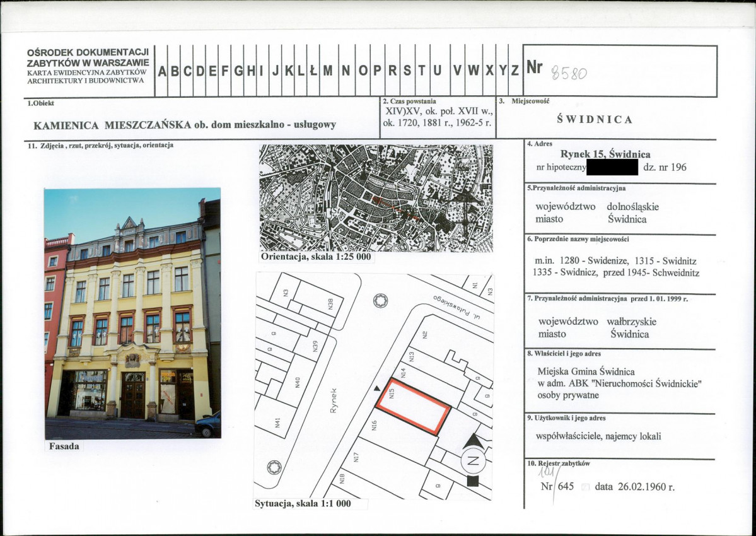Select letter box A in the alphabet row
756x536 pixels.
click(x=162, y=71)
